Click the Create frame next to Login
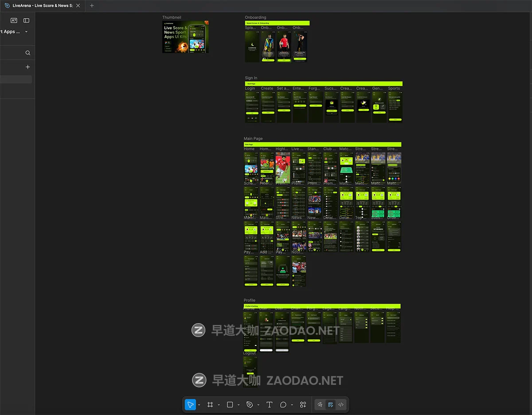Image resolution: width=532 pixels, height=415 pixels. [268, 107]
